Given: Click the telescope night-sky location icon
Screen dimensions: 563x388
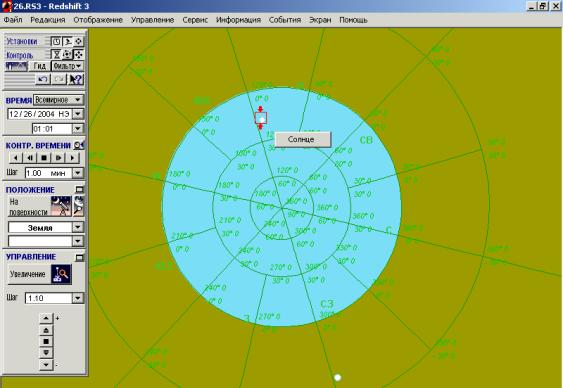Looking at the screenshot, I should point(61,206).
